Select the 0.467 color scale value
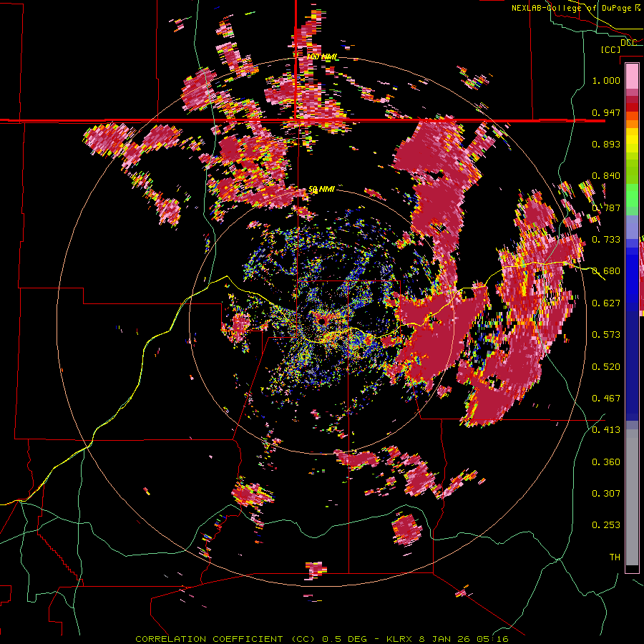644x644 pixels. 606,398
